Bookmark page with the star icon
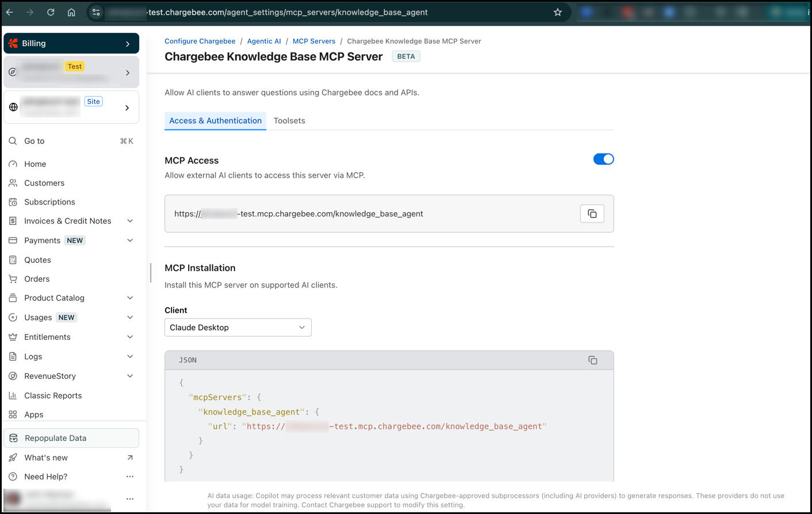812x514 pixels. click(557, 12)
